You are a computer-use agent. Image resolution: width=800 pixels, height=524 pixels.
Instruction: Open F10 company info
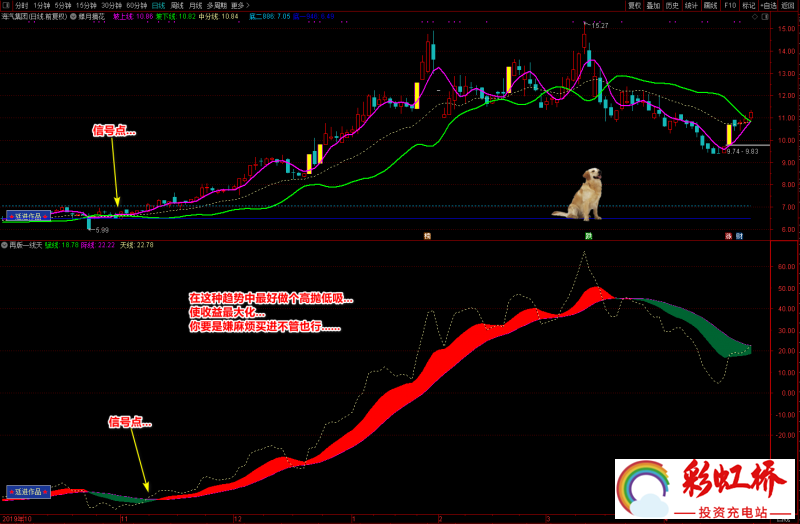coord(730,6)
